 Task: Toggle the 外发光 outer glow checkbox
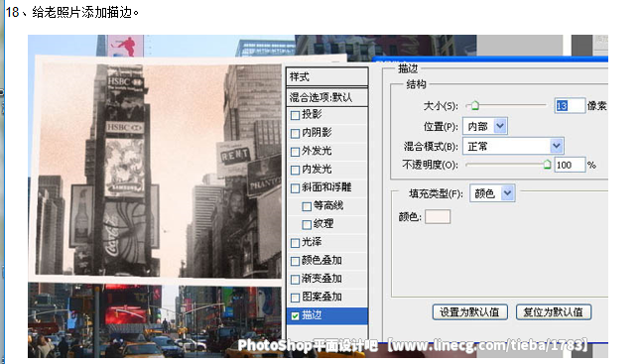295,152
